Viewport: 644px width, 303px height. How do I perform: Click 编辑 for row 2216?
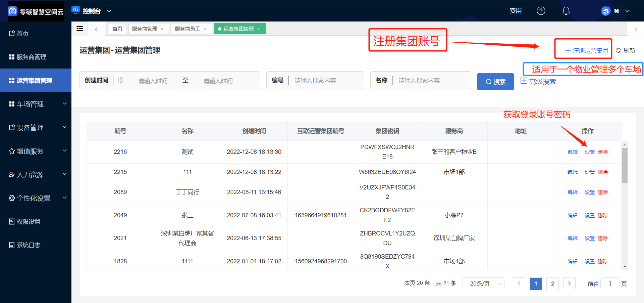[572, 152]
